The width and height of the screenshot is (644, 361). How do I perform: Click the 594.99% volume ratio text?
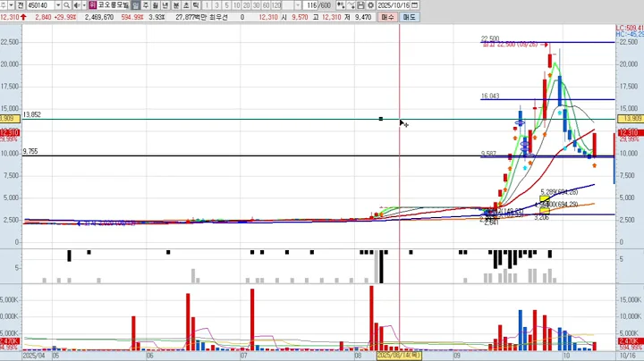pos(132,17)
